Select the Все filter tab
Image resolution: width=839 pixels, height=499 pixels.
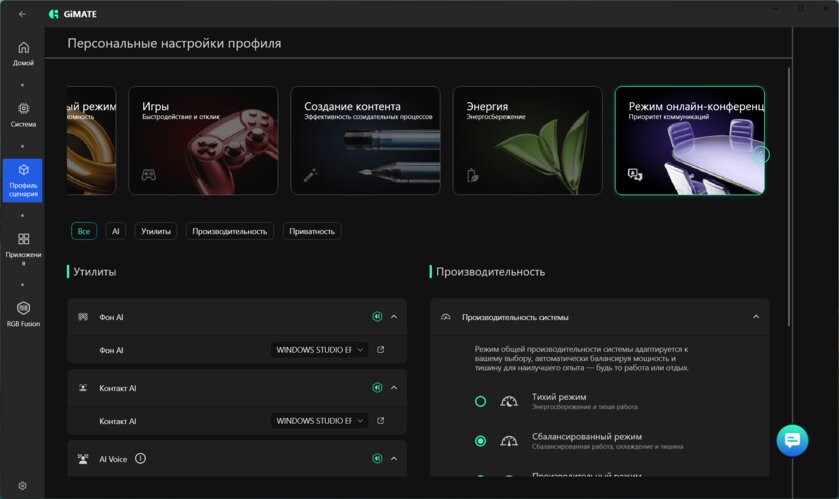[x=84, y=231]
